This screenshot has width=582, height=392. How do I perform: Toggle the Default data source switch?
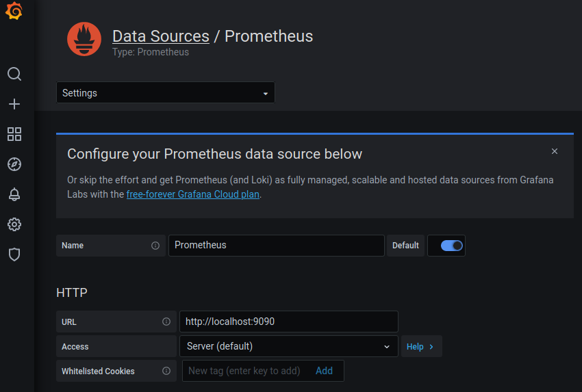coord(451,246)
